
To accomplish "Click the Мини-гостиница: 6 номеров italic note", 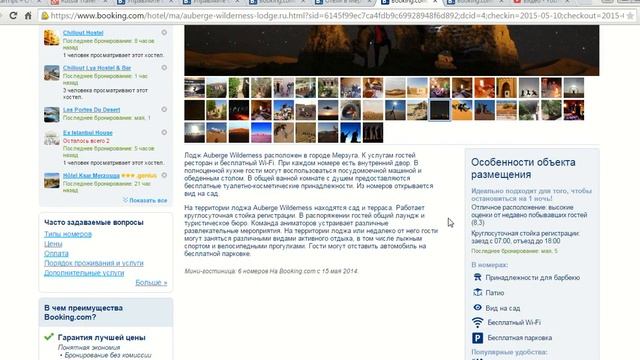I will 271,271.
